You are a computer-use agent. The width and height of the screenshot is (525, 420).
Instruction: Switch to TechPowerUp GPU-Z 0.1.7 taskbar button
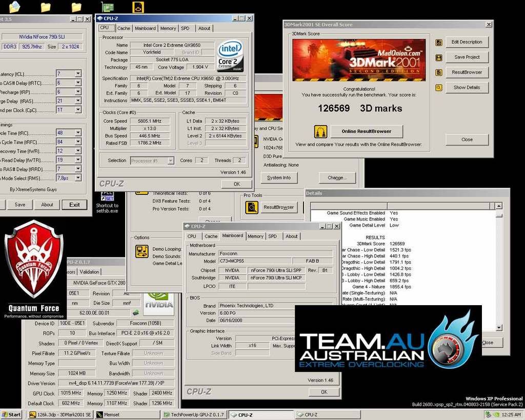click(194, 415)
